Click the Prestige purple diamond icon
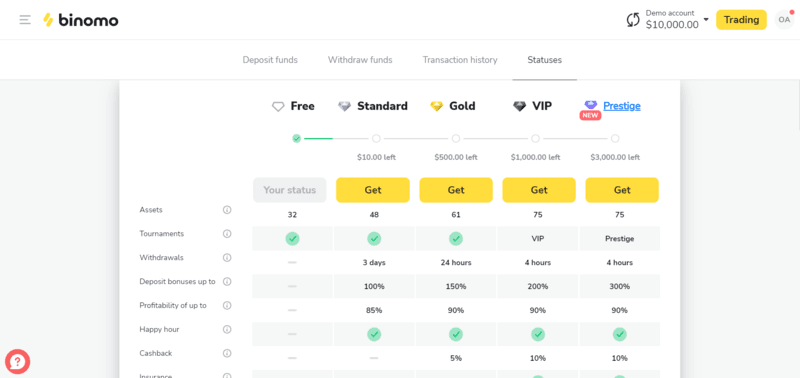 [x=590, y=104]
